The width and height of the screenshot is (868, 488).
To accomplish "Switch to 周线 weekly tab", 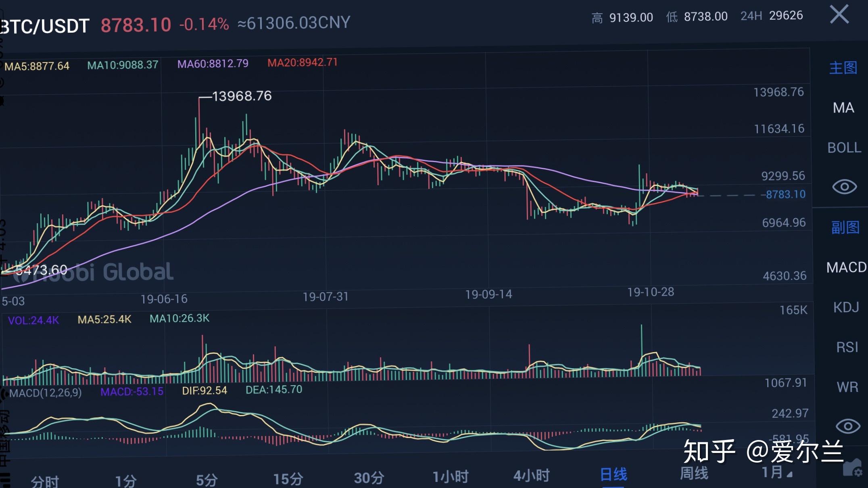I will click(x=694, y=473).
